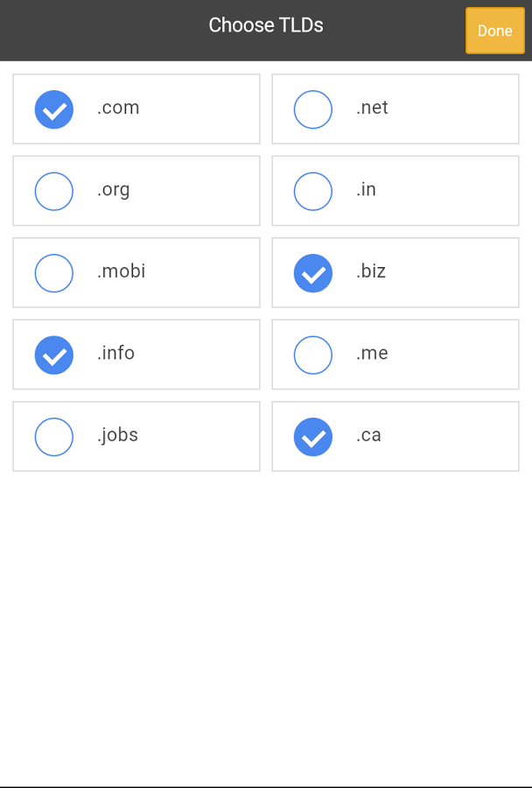532x788 pixels.
Task: Uncheck the .com checkmark circle
Action: click(x=53, y=109)
